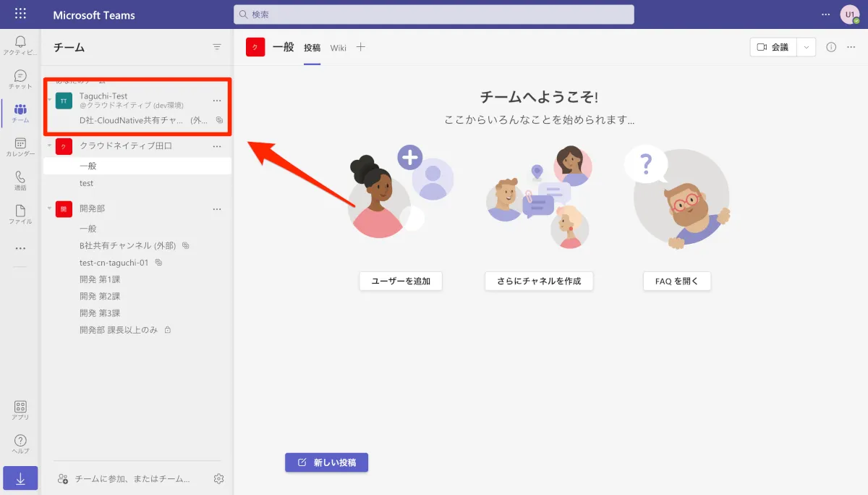Open Activity feed in left rail
This screenshot has height=495, width=868.
(x=20, y=45)
